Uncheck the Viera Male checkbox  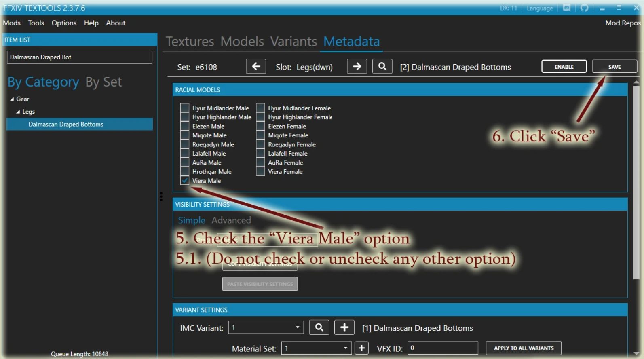[185, 181]
